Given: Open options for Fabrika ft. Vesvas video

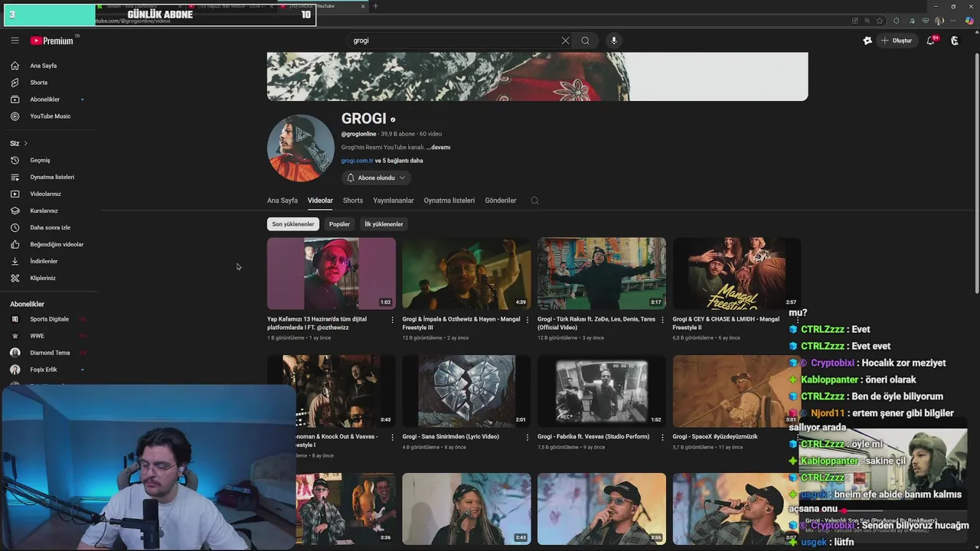Looking at the screenshot, I should point(662,438).
